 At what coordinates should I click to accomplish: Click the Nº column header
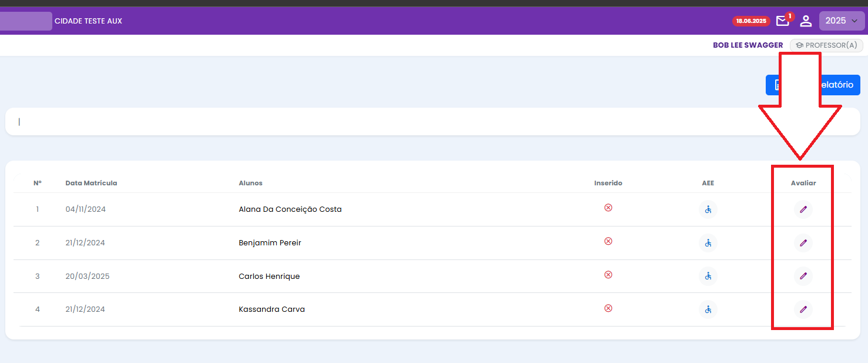[x=38, y=183]
